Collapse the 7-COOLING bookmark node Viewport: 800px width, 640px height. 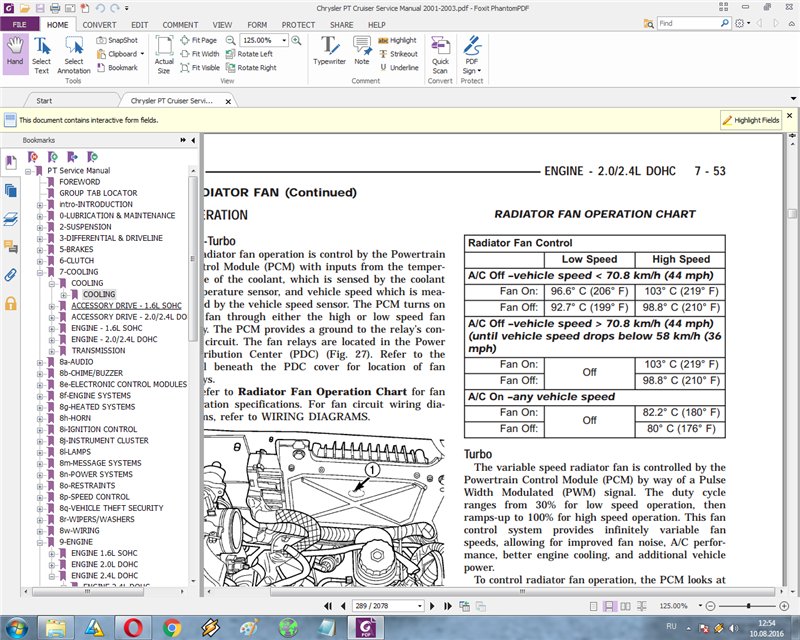pyautogui.click(x=40, y=272)
